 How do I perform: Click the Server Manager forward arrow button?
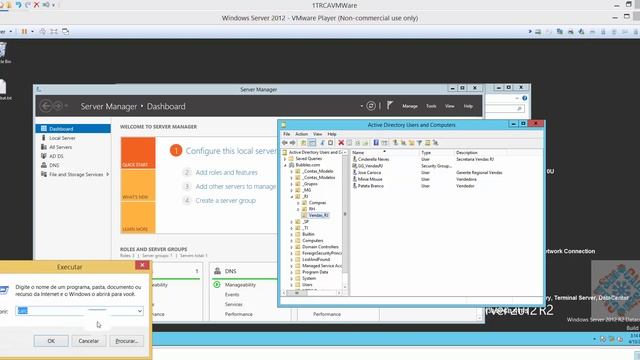pyautogui.click(x=58, y=106)
